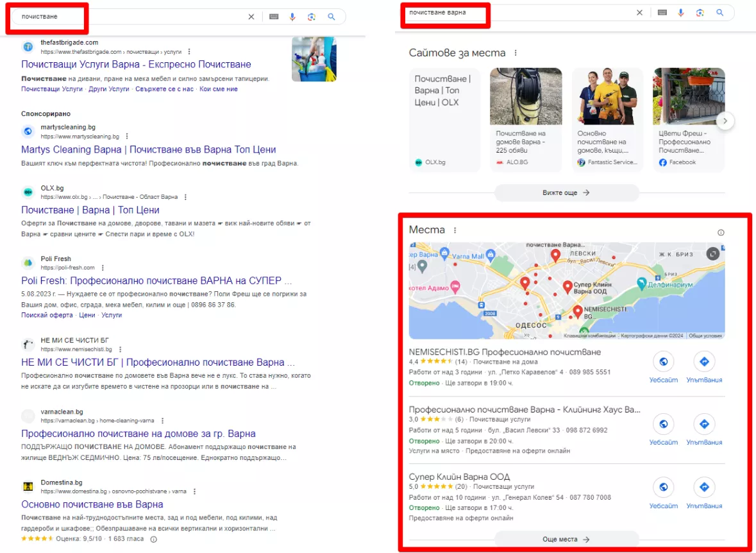The height and width of the screenshot is (553, 756).
Task: Open the Facebook 'Цвети Фреш' card
Action: click(689, 120)
